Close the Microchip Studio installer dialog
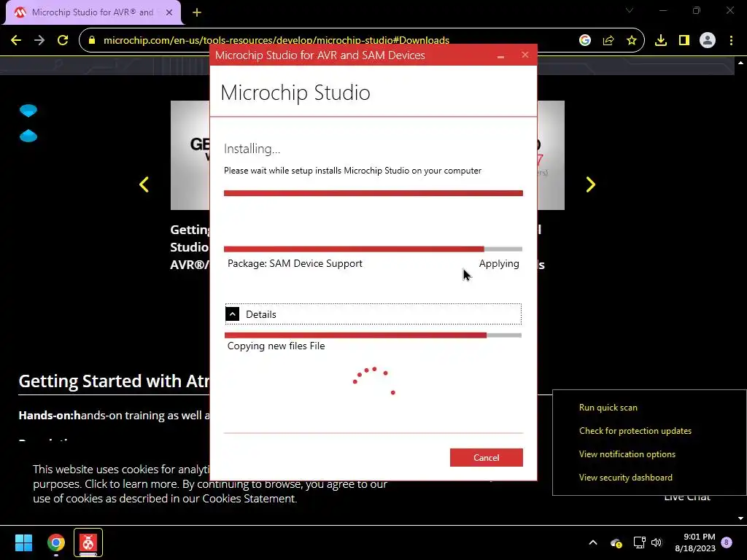This screenshot has height=560, width=747. pyautogui.click(x=525, y=55)
